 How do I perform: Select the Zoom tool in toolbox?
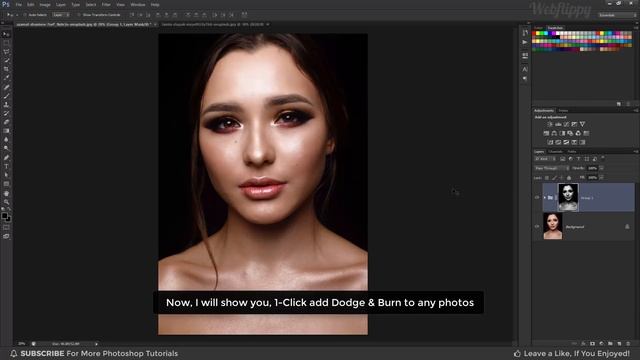(x=6, y=202)
